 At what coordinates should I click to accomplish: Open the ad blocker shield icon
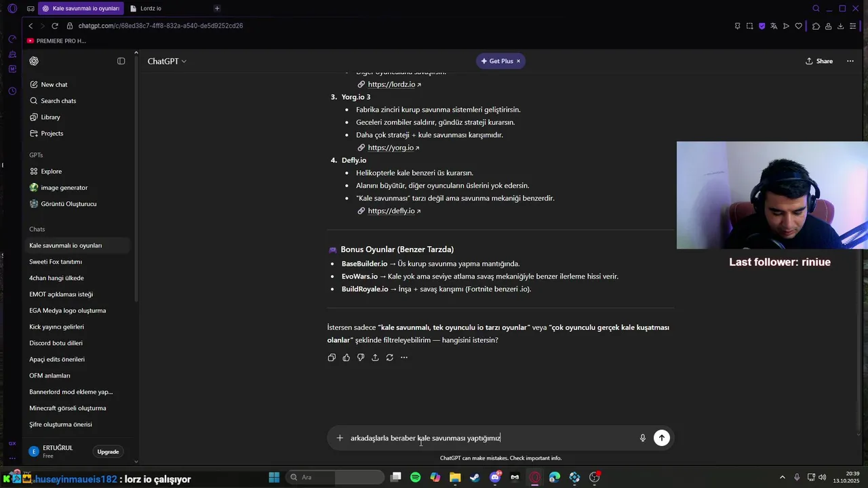(x=762, y=26)
